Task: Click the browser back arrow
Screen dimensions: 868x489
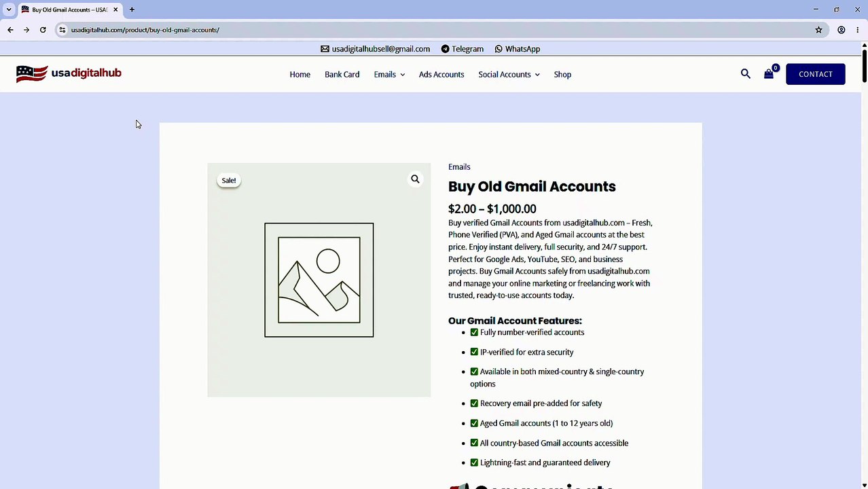Action: pyautogui.click(x=10, y=30)
